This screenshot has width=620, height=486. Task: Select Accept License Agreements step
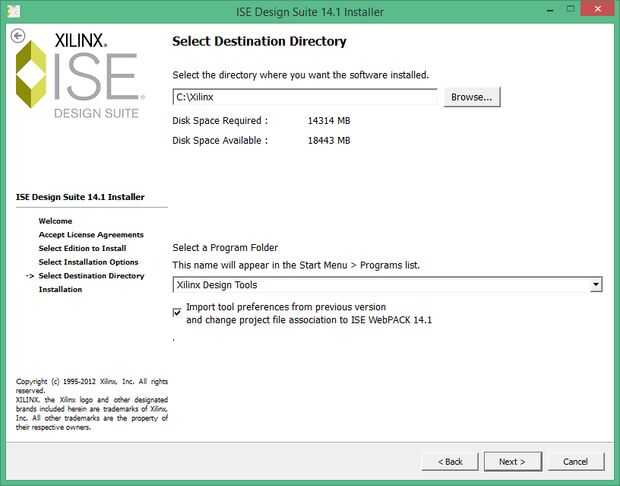(91, 235)
